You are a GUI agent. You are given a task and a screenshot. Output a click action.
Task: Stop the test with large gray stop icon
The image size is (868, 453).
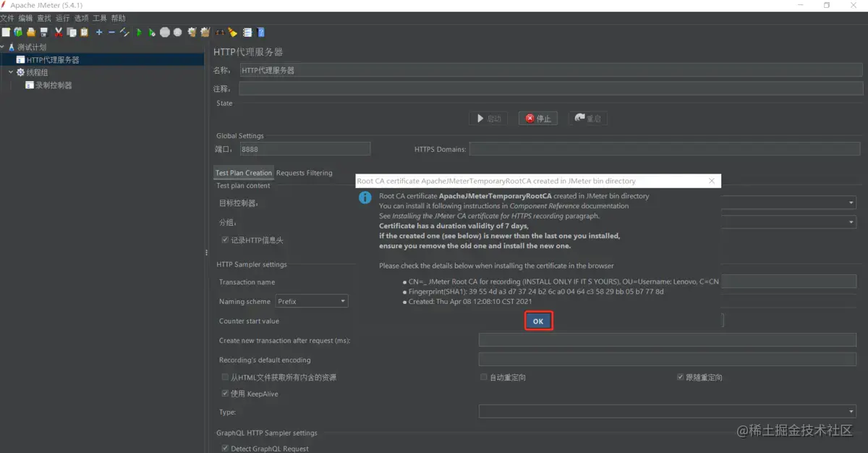(x=165, y=32)
